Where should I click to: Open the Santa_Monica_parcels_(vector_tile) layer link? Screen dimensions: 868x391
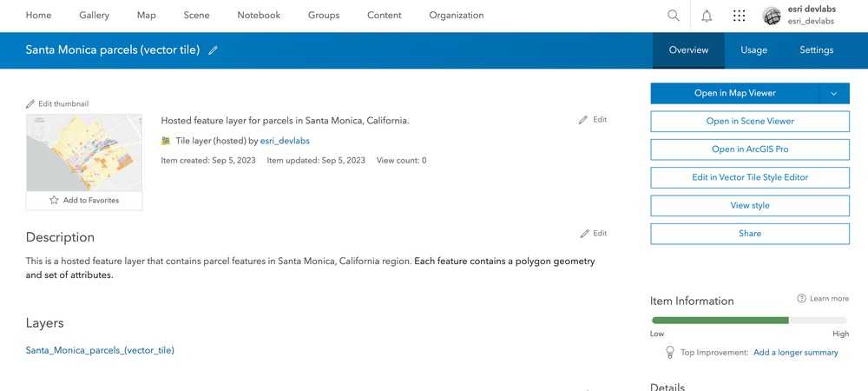coord(100,350)
